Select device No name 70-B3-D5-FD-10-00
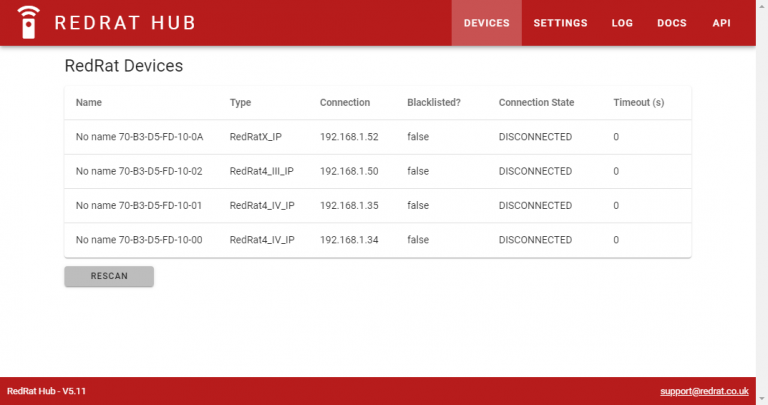 pos(139,240)
